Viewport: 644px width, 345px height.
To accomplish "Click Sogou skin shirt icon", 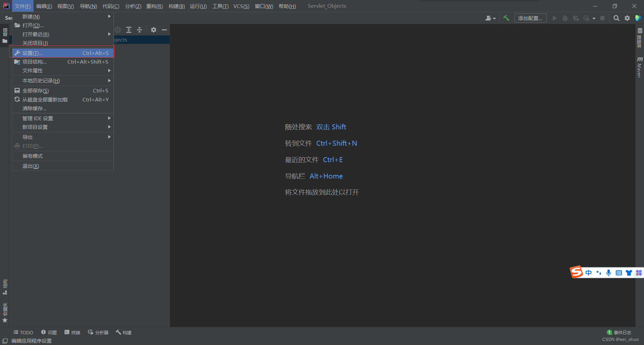I will pos(629,273).
